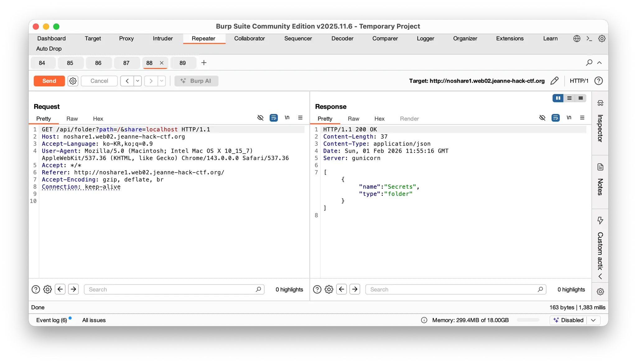Select side-by-side layout view

[558, 98]
